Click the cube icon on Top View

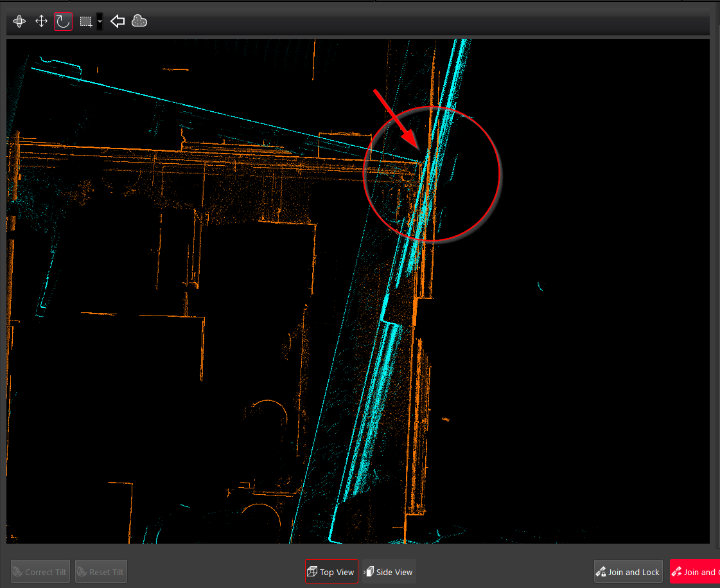point(312,572)
